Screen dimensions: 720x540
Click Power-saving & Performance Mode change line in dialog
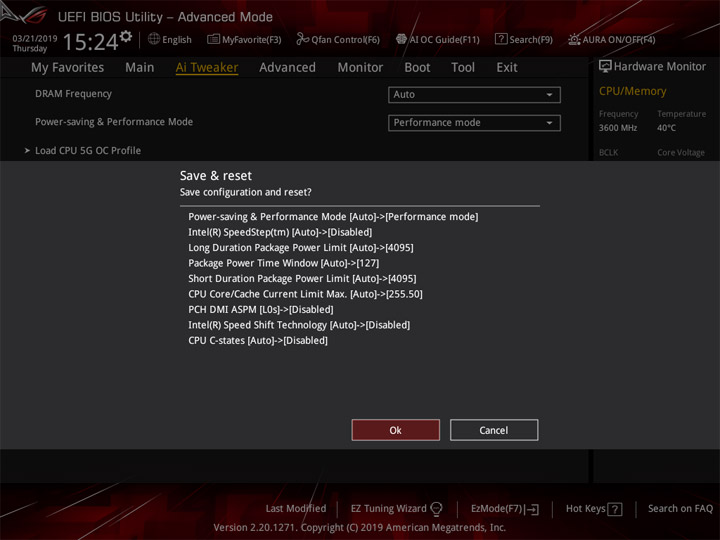coord(333,217)
